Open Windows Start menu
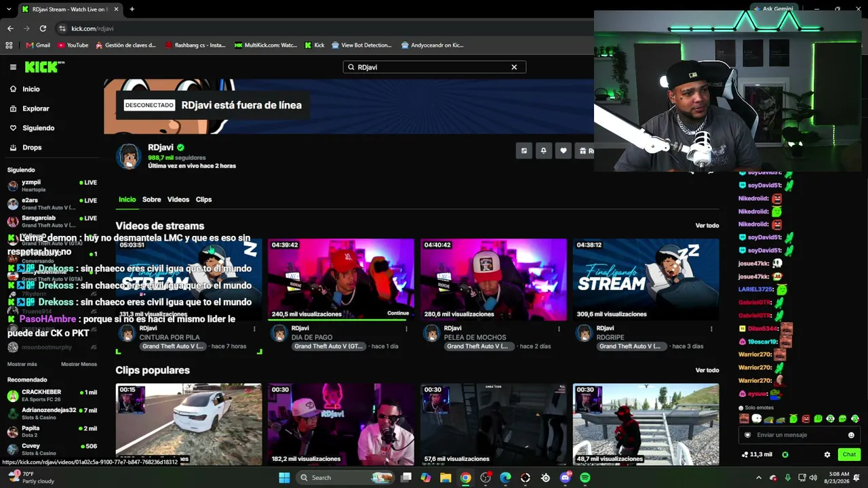The width and height of the screenshot is (868, 488). coord(284,478)
